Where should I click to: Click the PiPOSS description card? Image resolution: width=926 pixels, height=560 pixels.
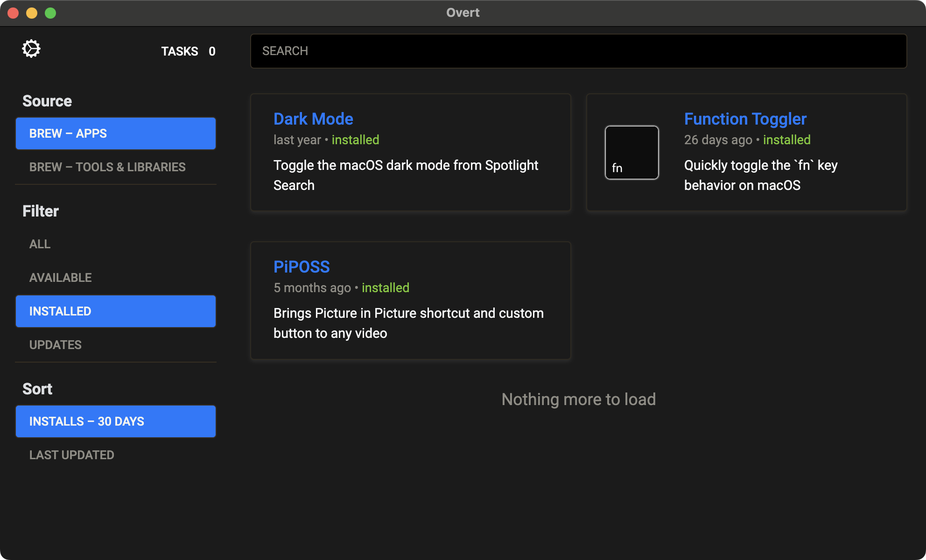408,323
